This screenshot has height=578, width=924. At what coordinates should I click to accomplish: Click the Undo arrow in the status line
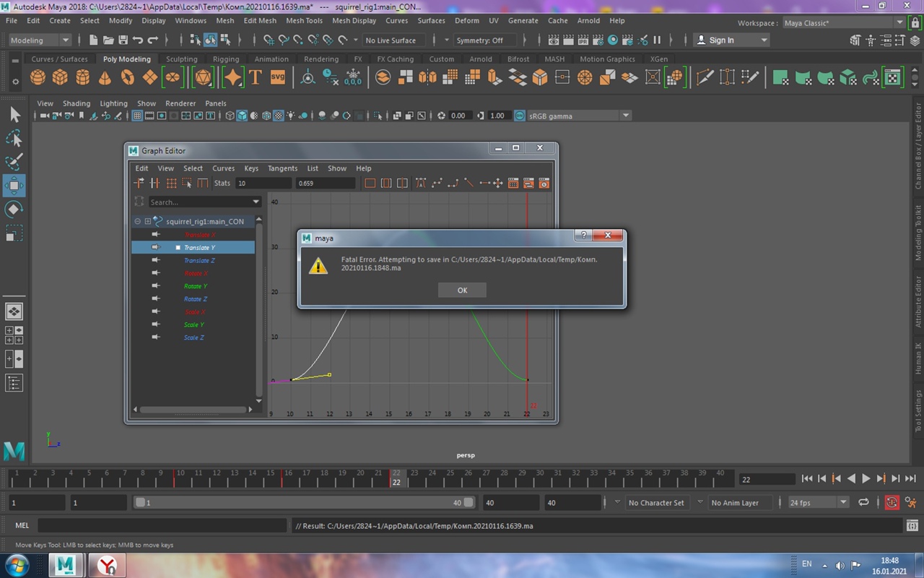pos(138,40)
